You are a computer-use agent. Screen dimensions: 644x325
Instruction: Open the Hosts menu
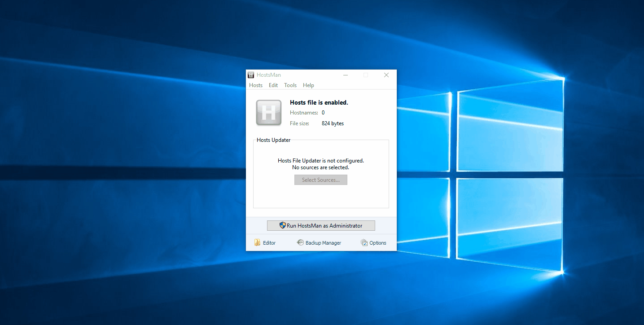pyautogui.click(x=255, y=85)
